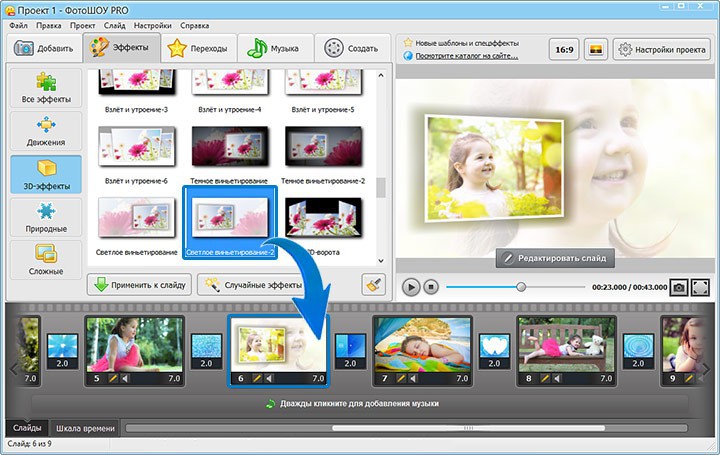The height and width of the screenshot is (455, 720).
Task: Choose the Светлое виньетирование-2 effect
Action: point(230,223)
